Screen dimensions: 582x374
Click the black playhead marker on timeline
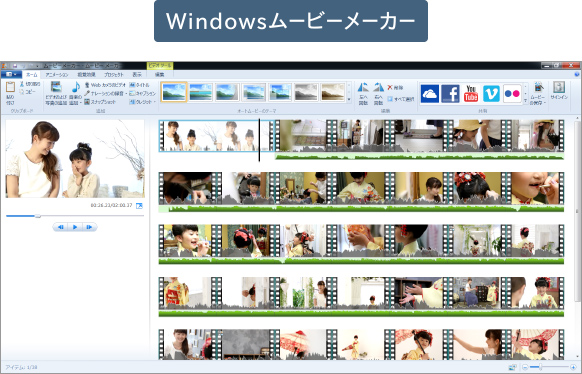tap(259, 140)
